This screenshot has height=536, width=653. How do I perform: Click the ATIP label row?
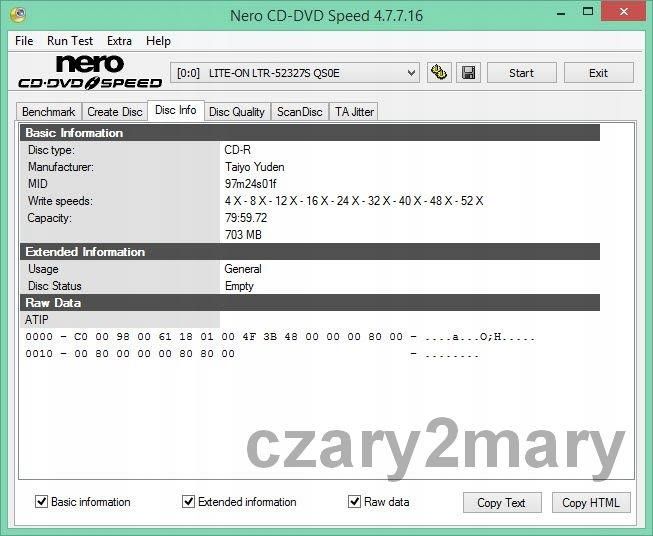click(x=120, y=320)
